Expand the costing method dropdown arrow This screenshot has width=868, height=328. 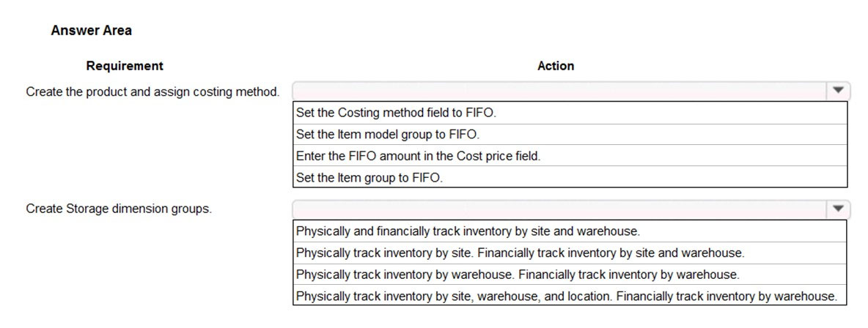837,90
